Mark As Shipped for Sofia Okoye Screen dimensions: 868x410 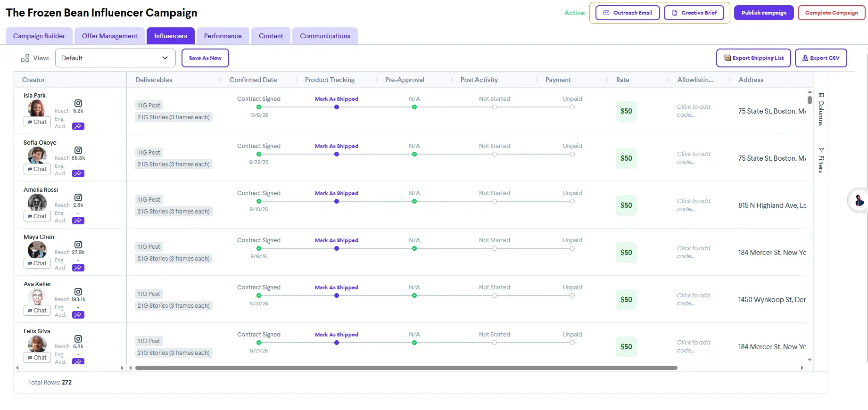pos(337,146)
